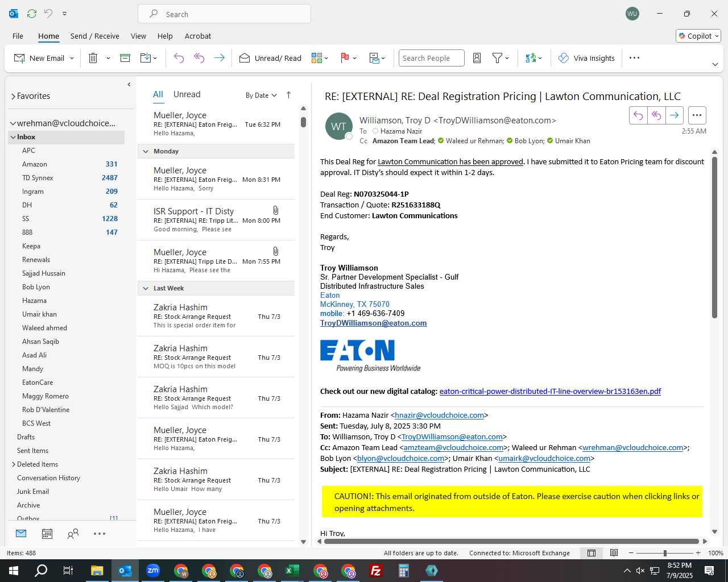The width and height of the screenshot is (728, 582).
Task: Open the Quick Steps icon
Action: [374, 58]
